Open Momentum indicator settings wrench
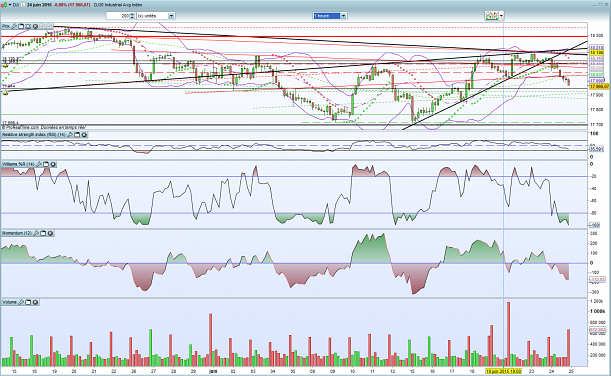 pyautogui.click(x=36, y=233)
